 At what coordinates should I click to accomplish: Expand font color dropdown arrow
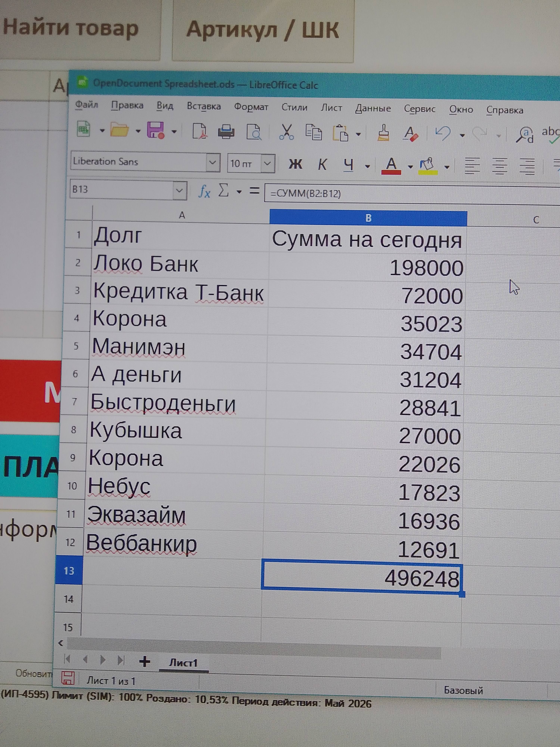point(410,167)
